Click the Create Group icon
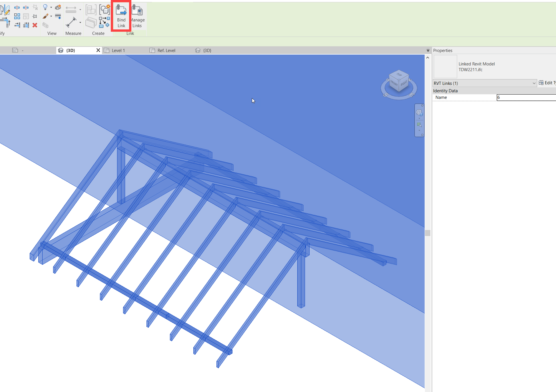Image resolution: width=556 pixels, height=392 pixels. [x=91, y=9]
